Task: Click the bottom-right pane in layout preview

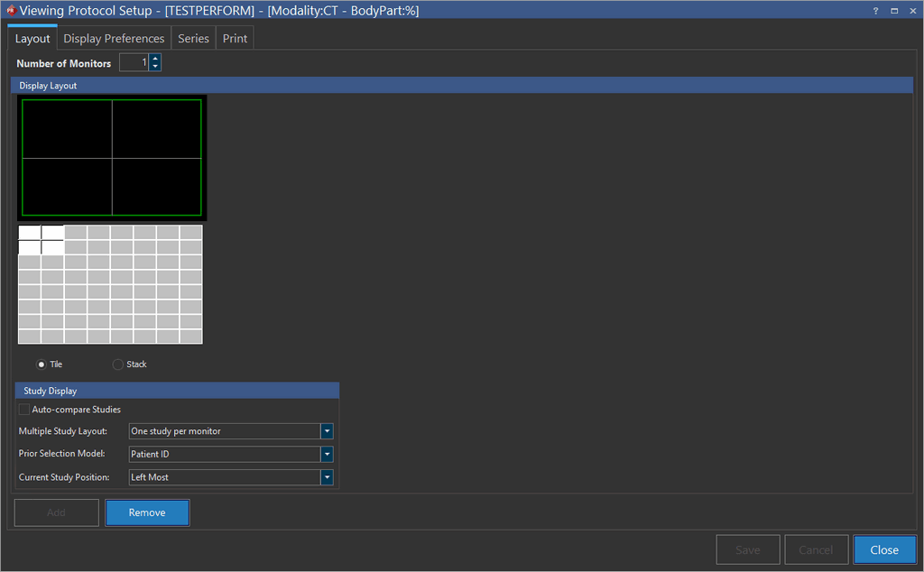Action: pyautogui.click(x=156, y=187)
